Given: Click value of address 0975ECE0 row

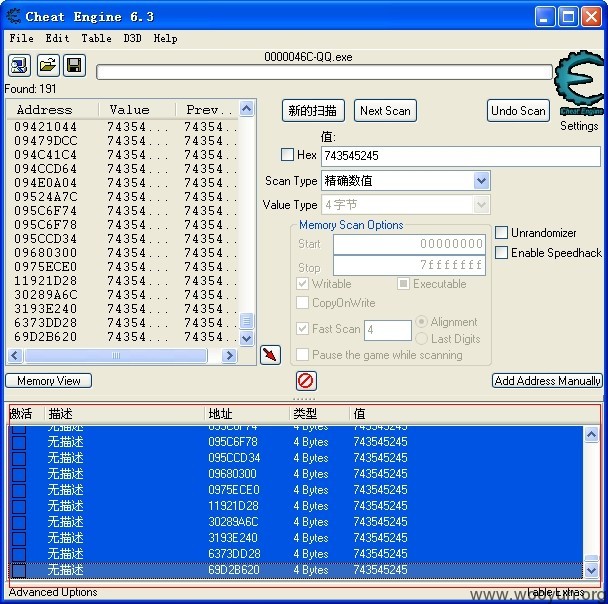Looking at the screenshot, I should click(x=380, y=490).
